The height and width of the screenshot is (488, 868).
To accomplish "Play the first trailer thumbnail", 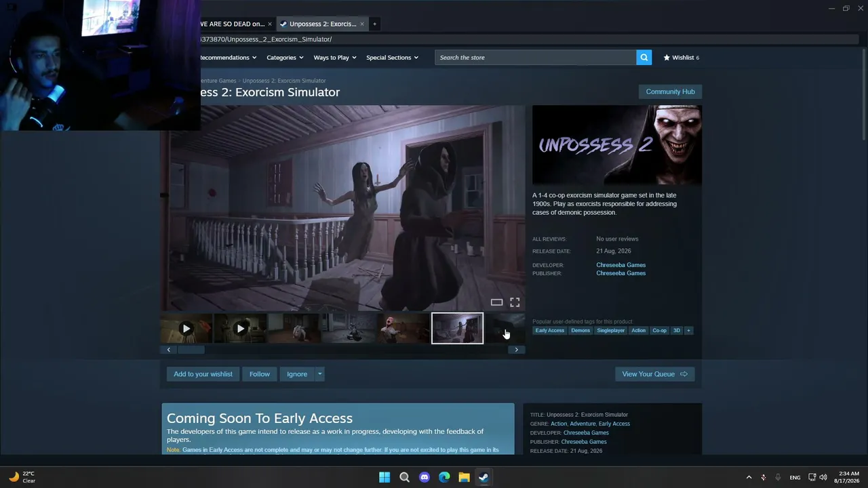I will click(186, 329).
